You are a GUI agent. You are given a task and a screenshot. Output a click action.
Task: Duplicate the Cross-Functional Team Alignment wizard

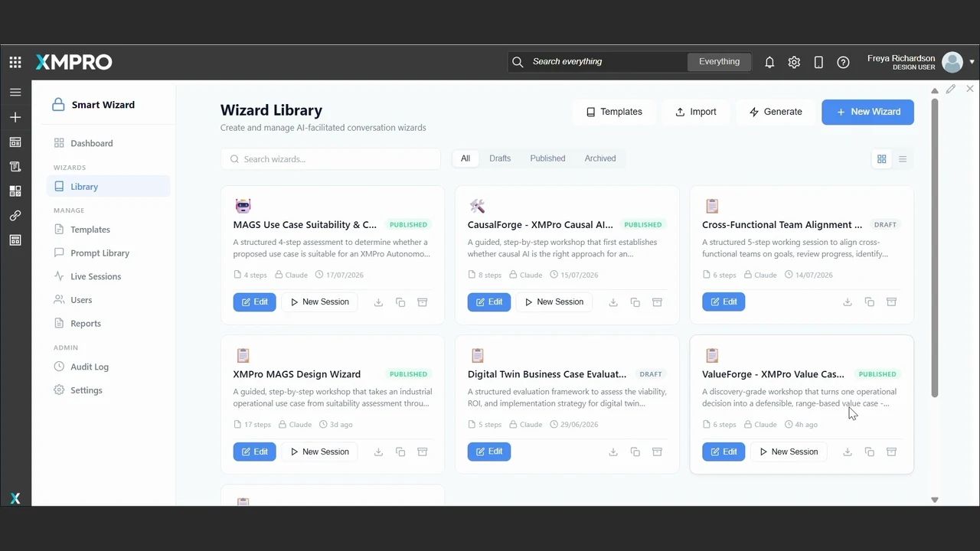[x=870, y=302]
